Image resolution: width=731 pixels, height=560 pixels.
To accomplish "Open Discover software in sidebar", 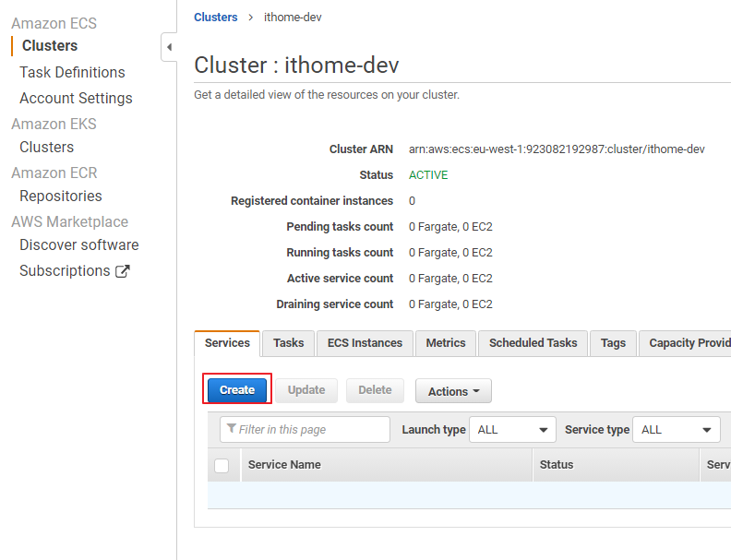I will tap(79, 245).
